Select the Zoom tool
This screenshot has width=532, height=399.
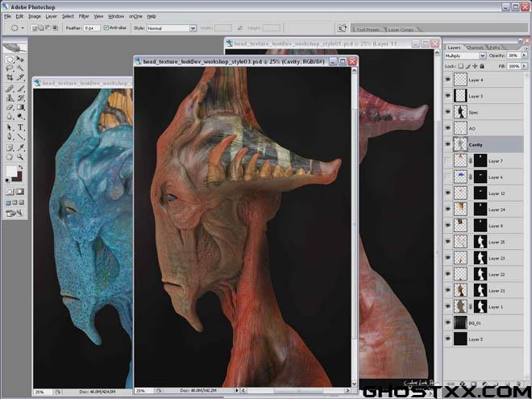pyautogui.click(x=20, y=156)
